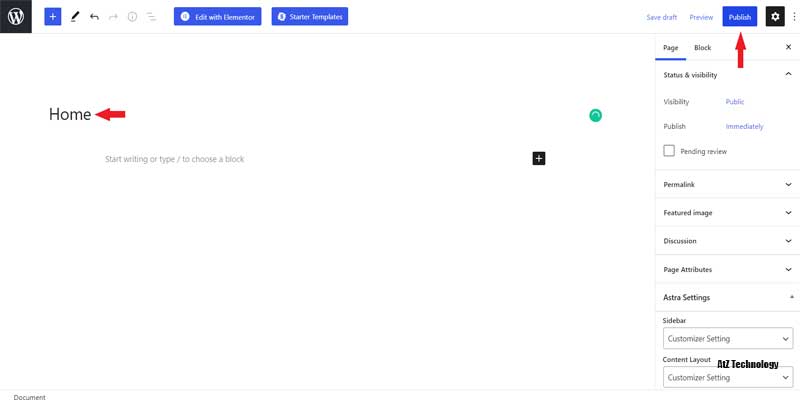Expand the Featured image section
The height and width of the screenshot is (400, 800).
coord(728,213)
